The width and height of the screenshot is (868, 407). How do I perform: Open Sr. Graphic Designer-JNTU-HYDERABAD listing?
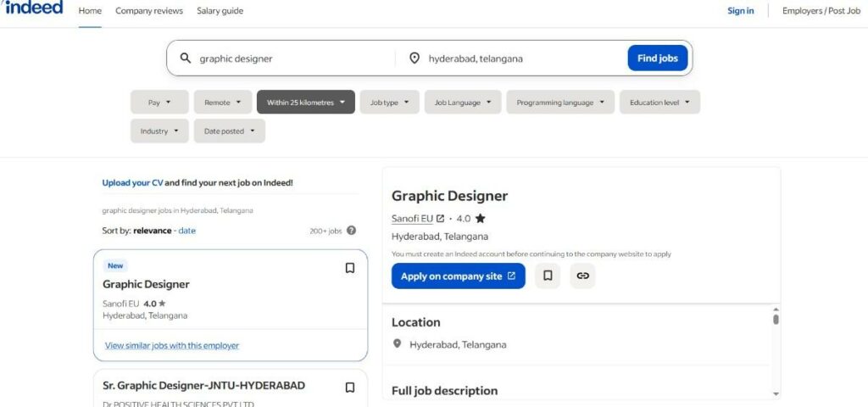(x=203, y=386)
